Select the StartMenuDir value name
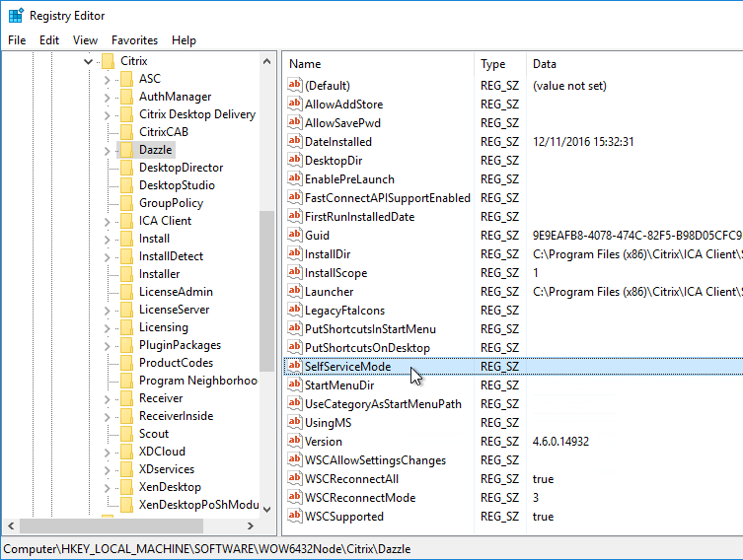This screenshot has height=560, width=743. [x=339, y=385]
